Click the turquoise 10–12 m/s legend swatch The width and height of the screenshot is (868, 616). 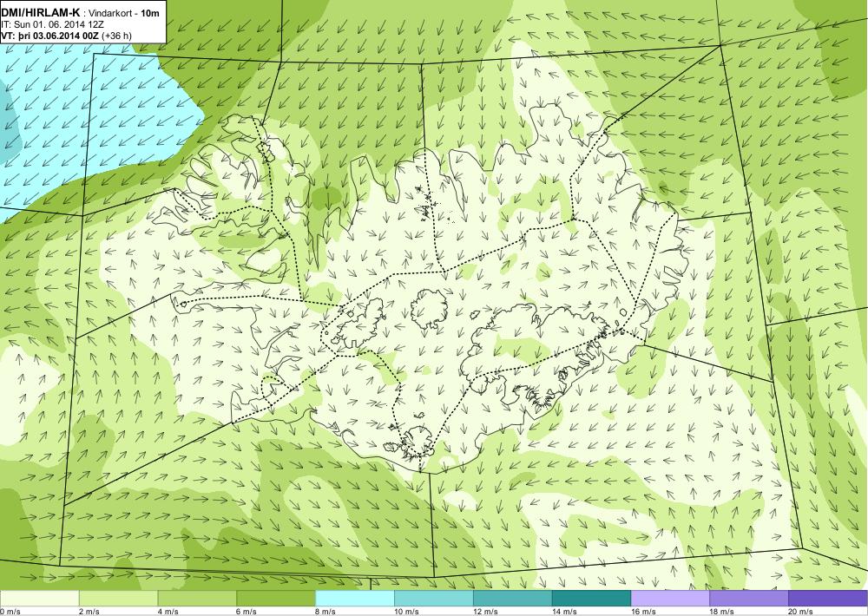pyautogui.click(x=434, y=599)
